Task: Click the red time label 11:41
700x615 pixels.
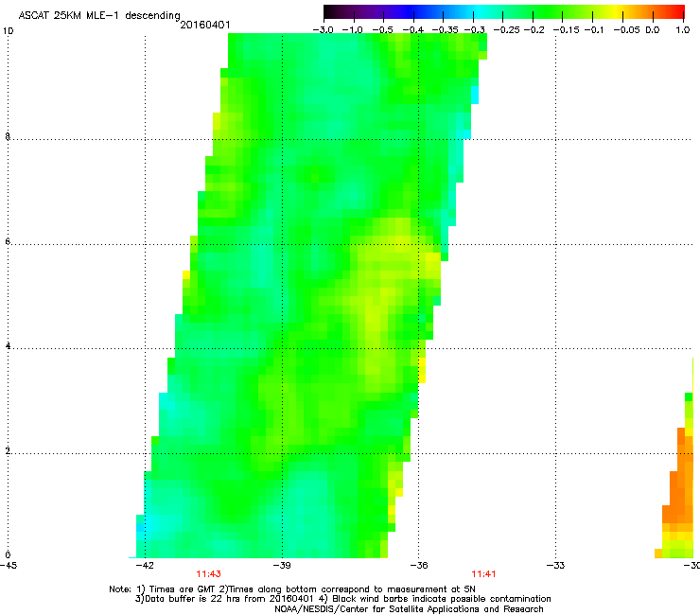Action: 483,574
